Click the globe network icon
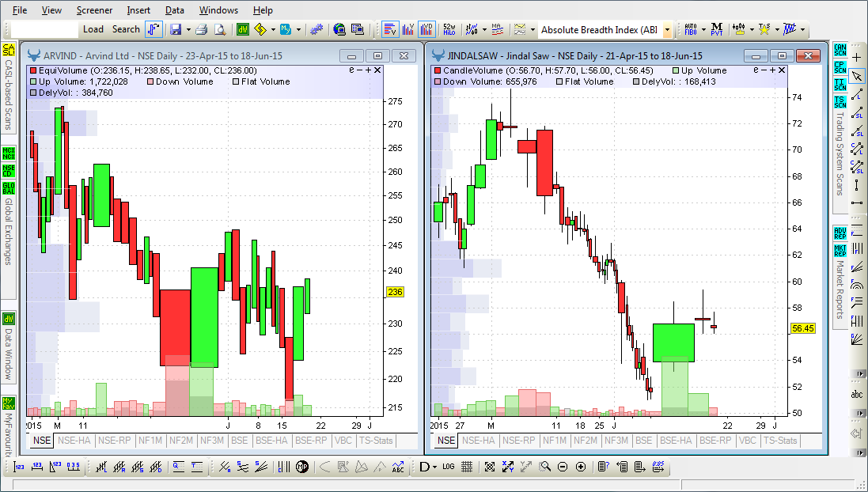 pos(339,29)
